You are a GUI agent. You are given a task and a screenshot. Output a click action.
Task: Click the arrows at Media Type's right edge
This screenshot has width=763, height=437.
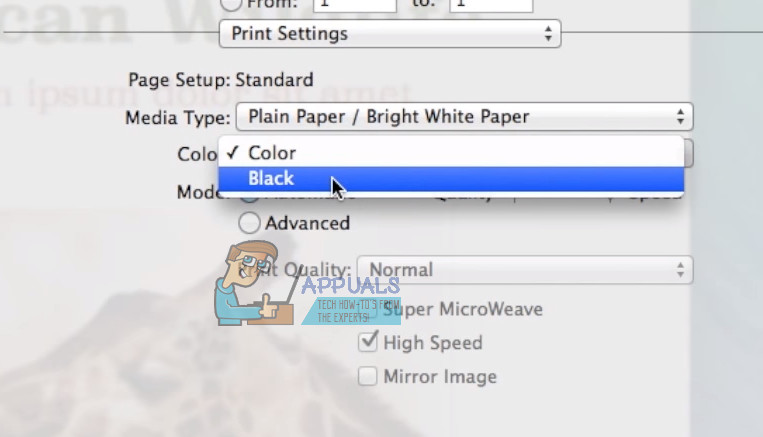pos(680,116)
